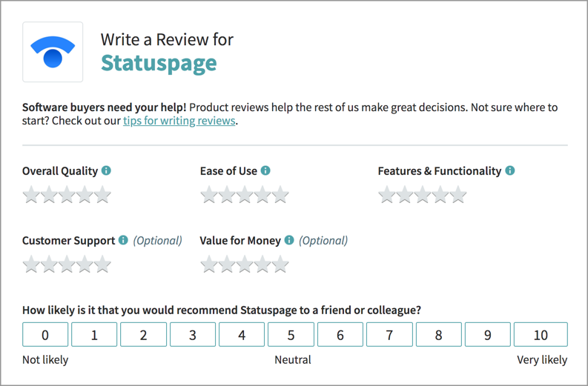Give Ease of Use three stars
This screenshot has height=386, width=588.
[x=245, y=195]
